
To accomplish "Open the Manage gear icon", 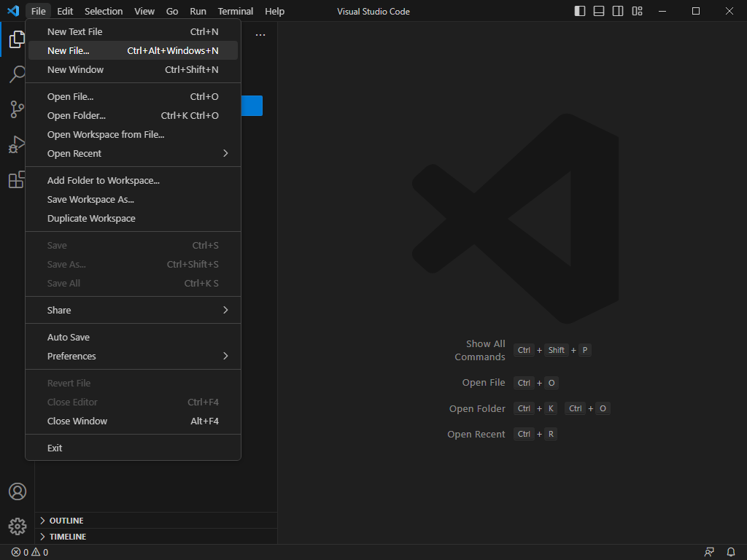I will [x=18, y=526].
